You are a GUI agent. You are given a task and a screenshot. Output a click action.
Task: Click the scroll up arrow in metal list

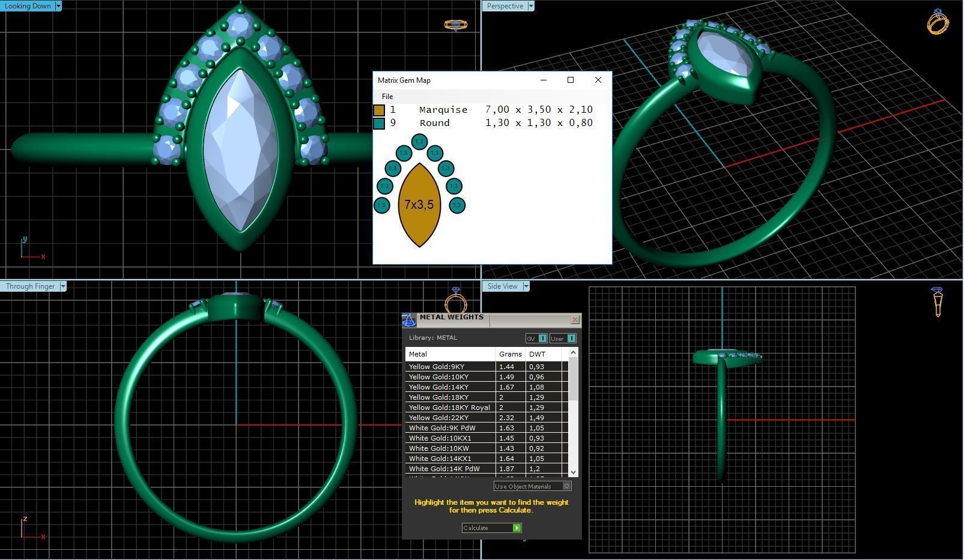[573, 352]
